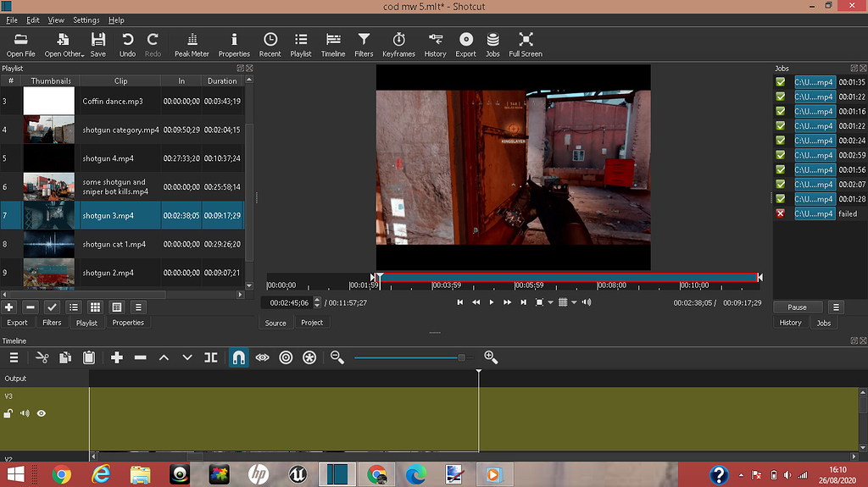868x487 pixels.
Task: Paste clip in timeline toolbar
Action: 88,357
